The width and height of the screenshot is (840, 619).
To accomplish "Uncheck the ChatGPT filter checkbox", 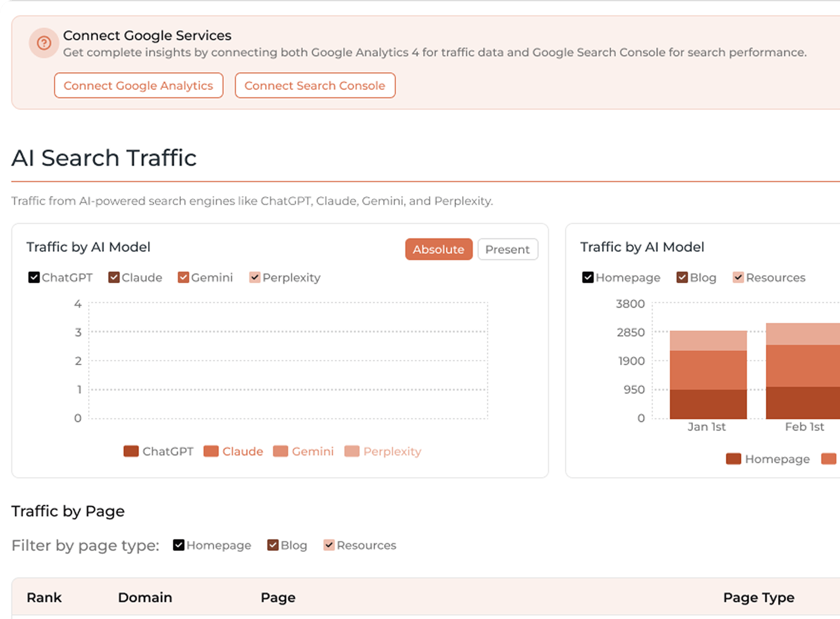I will click(34, 277).
